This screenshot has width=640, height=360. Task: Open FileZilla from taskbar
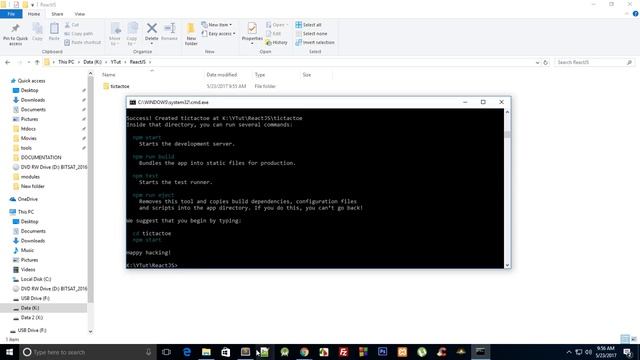tap(343, 352)
